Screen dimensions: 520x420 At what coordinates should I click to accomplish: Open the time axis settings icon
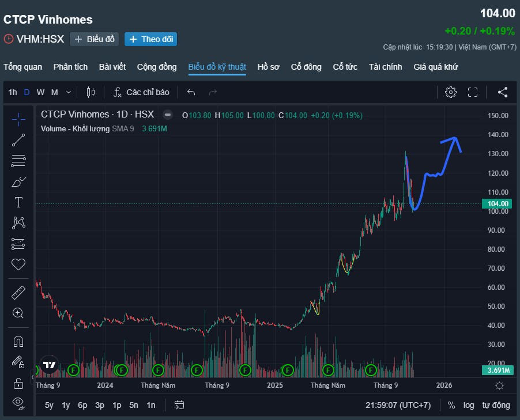(x=499, y=385)
